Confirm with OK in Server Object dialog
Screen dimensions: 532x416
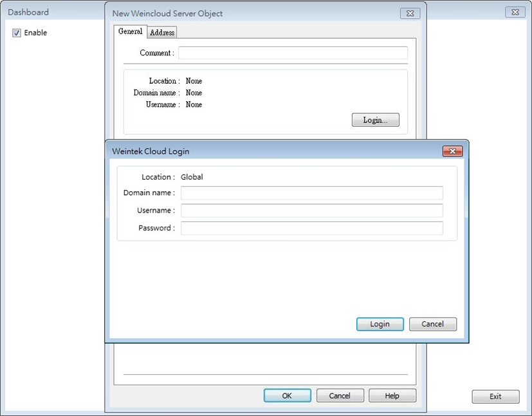click(287, 395)
